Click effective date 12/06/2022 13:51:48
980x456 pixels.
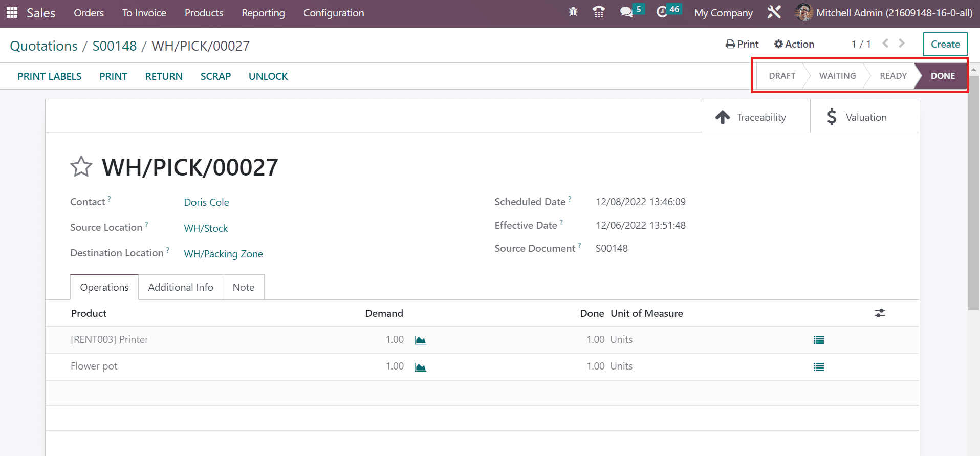point(641,225)
